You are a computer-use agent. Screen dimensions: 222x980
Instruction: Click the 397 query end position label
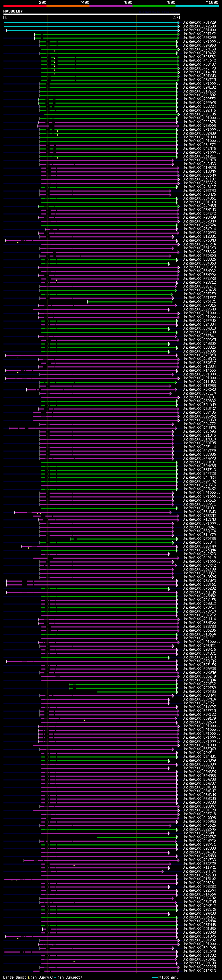[x=175, y=17]
